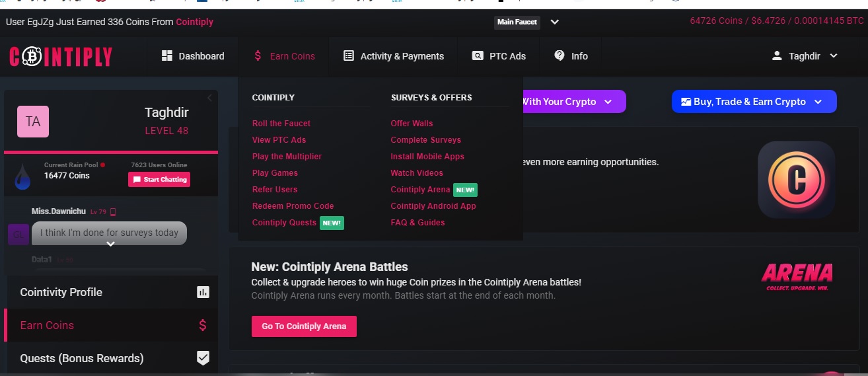Click the Quests checkmark shield icon
Viewport: 868px width, 376px height.
point(203,358)
